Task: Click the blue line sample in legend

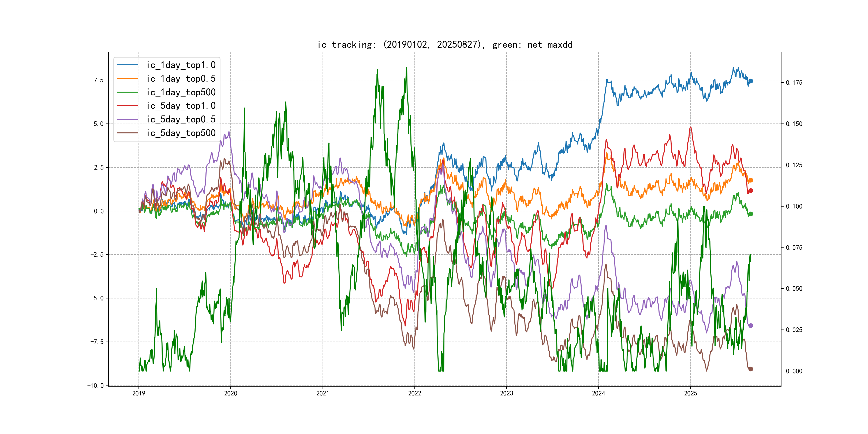Action: (x=127, y=65)
